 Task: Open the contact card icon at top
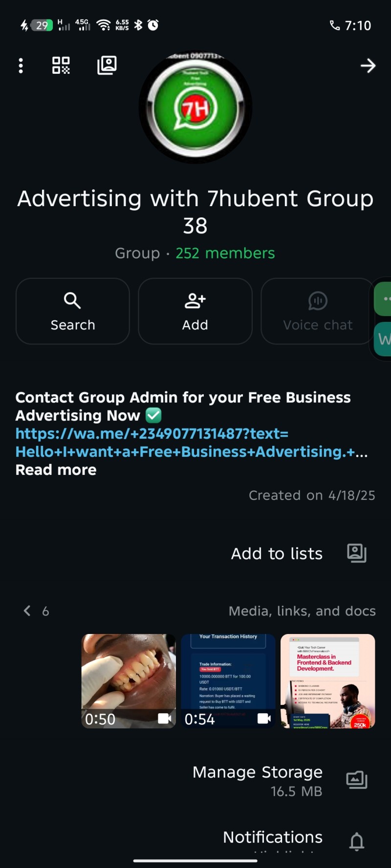[107, 65]
